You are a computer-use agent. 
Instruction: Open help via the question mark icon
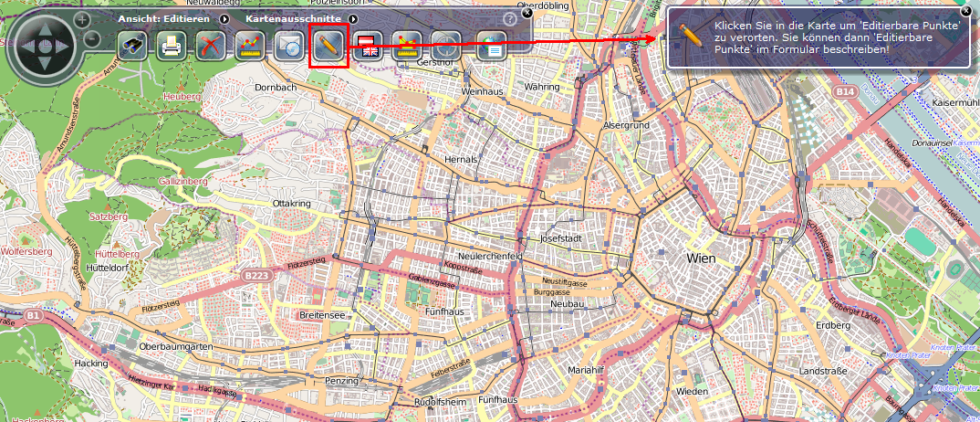(510, 18)
